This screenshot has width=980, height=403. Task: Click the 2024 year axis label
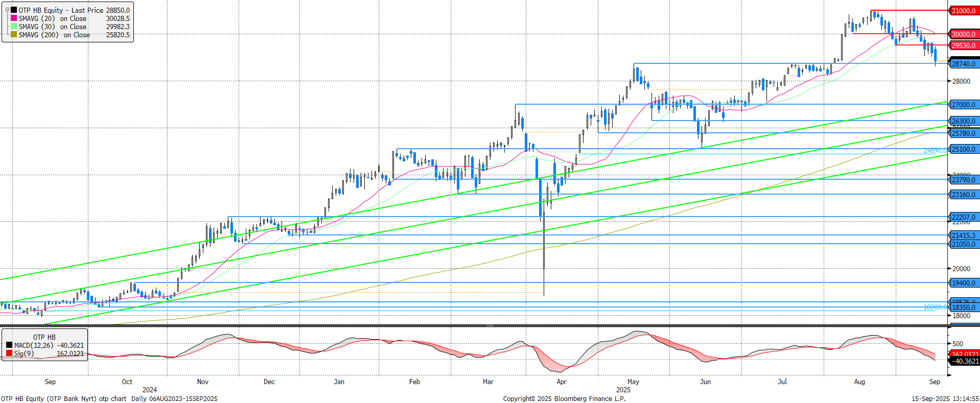pyautogui.click(x=150, y=390)
